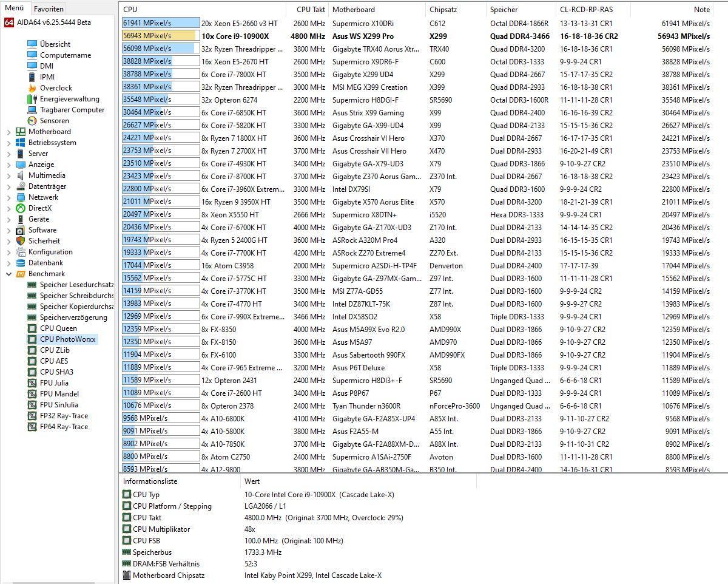Click the Anzeige monitor icon
This screenshot has height=584, width=728.
point(21,165)
